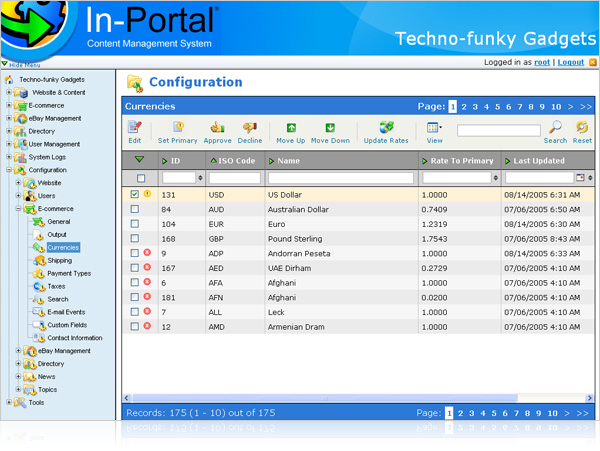The image size is (600, 451).
Task: Approve the selected currency
Action: coord(217,127)
